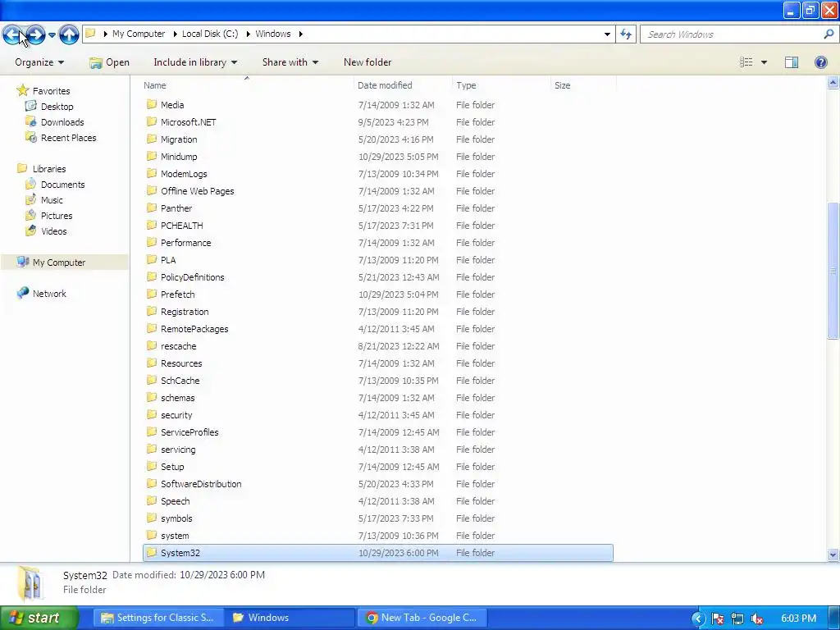Select the Performance folder icon

click(152, 242)
